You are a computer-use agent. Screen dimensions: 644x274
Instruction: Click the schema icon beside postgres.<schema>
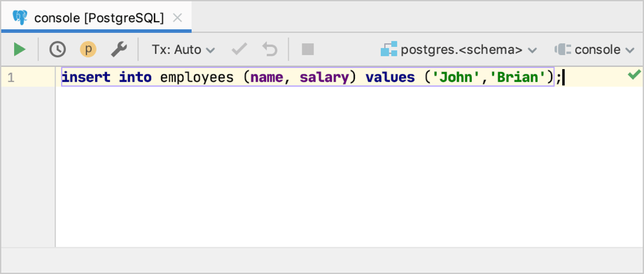(x=388, y=50)
